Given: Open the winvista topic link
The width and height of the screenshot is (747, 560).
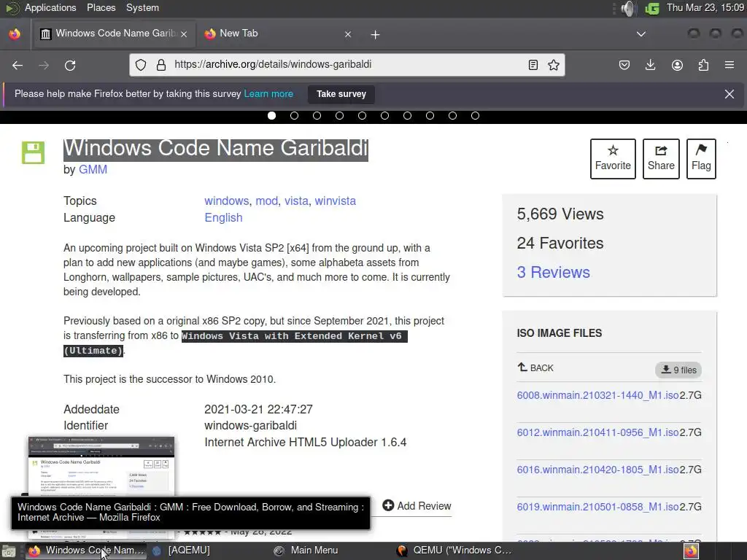Looking at the screenshot, I should (x=335, y=201).
